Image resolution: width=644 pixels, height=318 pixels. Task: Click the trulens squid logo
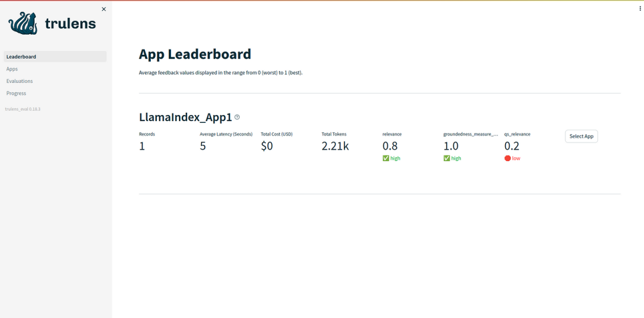pos(23,23)
